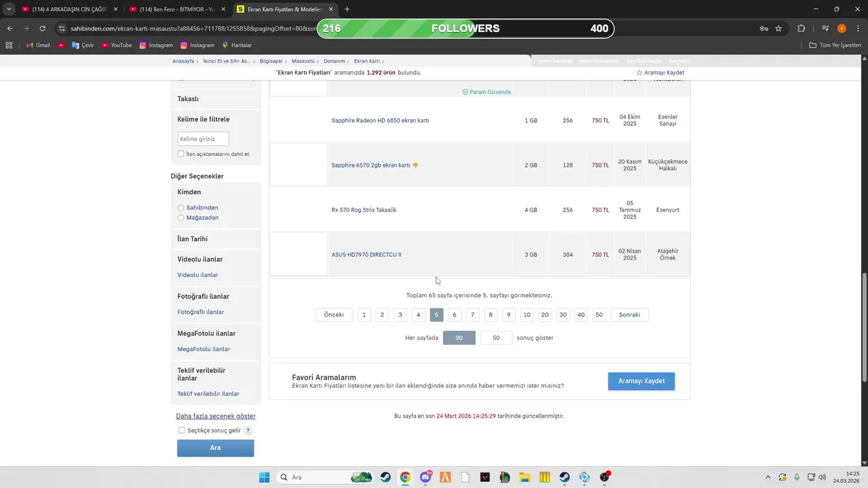Open the Chrome profile avatar

point(842,28)
